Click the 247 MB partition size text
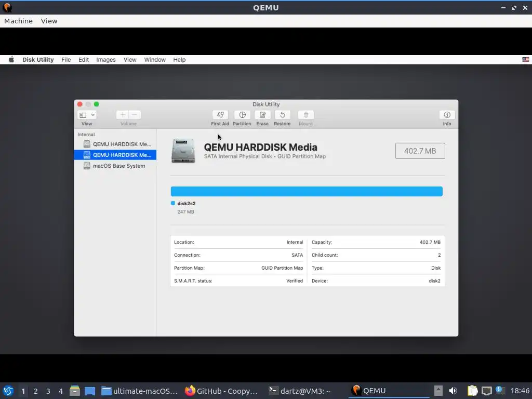Viewport: 532px width, 399px height. (x=185, y=212)
